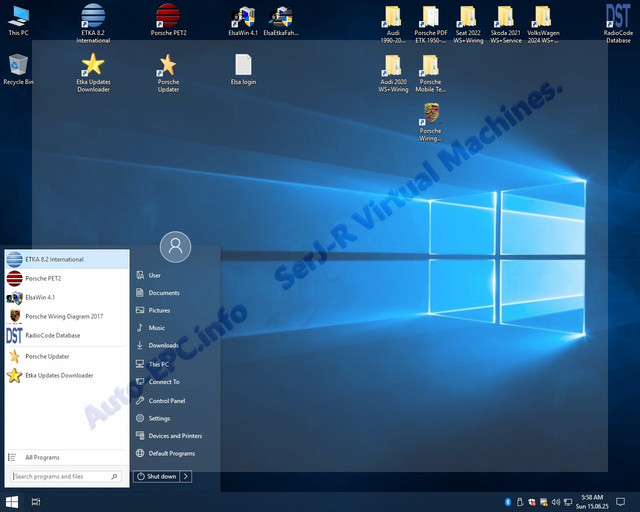Click the Search programs and files field
The image size is (640, 512).
65,476
